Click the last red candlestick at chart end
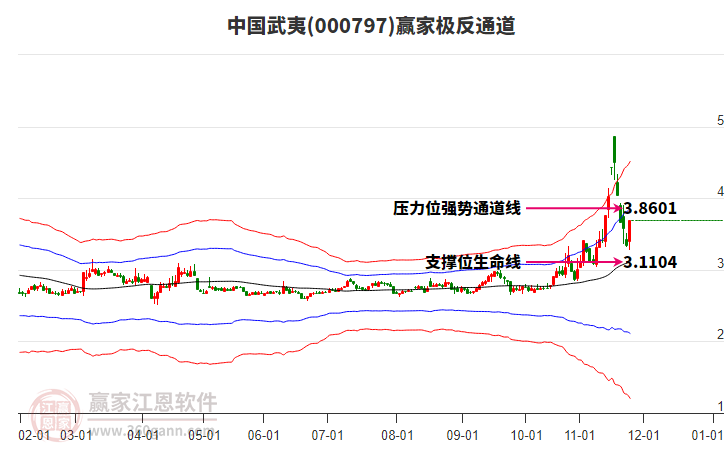 click(629, 234)
